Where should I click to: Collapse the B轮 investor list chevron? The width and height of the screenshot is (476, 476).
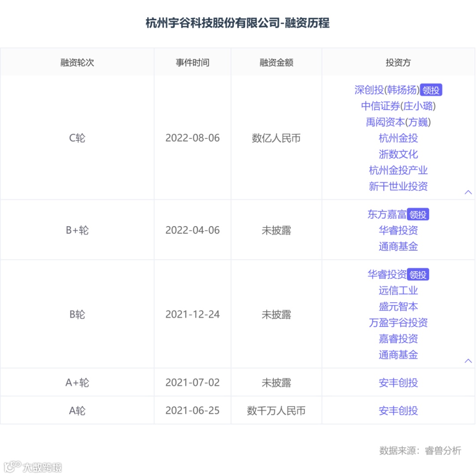[x=468, y=361]
